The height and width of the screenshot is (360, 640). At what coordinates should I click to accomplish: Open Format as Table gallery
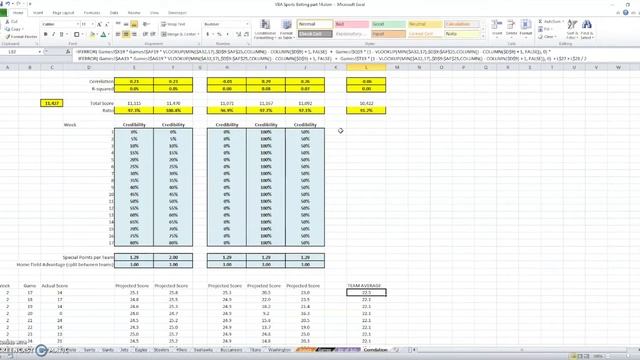point(287,29)
